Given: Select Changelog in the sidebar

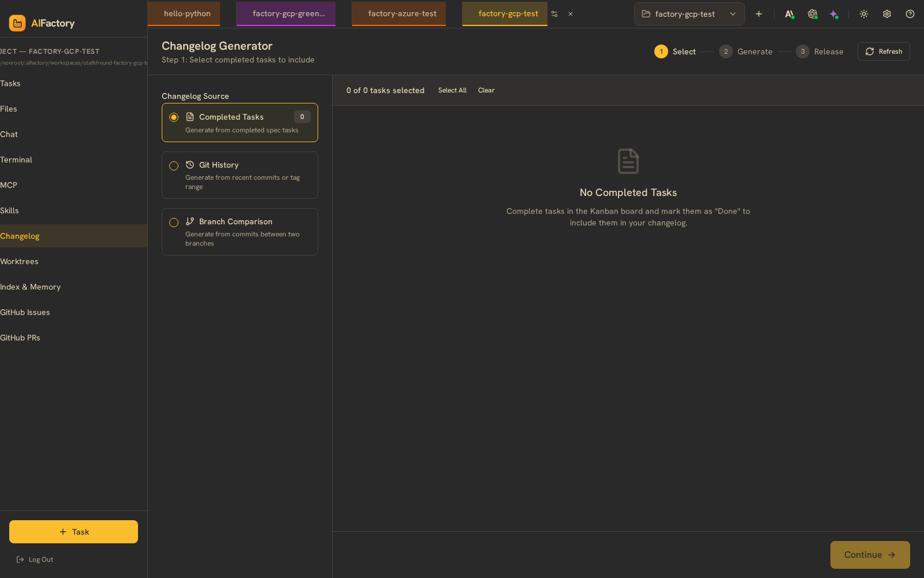Looking at the screenshot, I should 73,236.
